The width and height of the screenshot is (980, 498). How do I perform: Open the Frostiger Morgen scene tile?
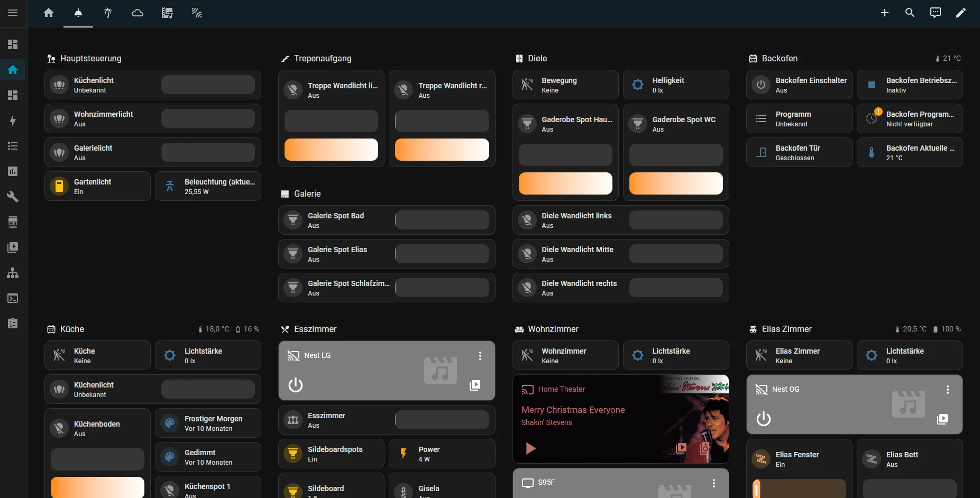point(208,423)
